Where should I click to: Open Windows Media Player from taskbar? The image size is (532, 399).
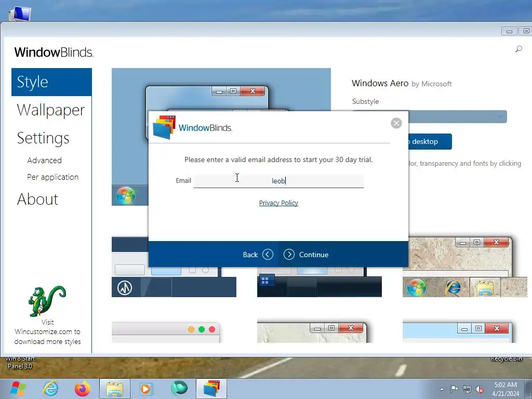147,389
